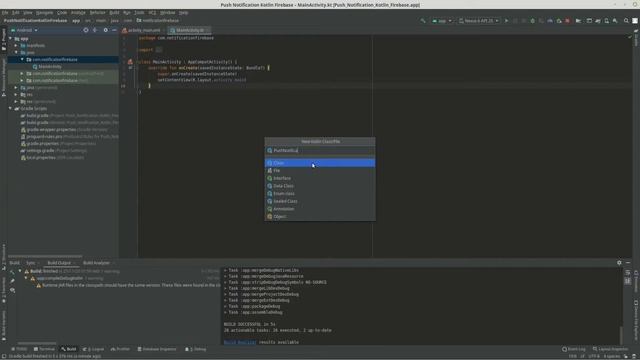Open the app run configuration dropdown
Image resolution: width=640 pixels, height=360 pixels.
pyautogui.click(x=442, y=20)
